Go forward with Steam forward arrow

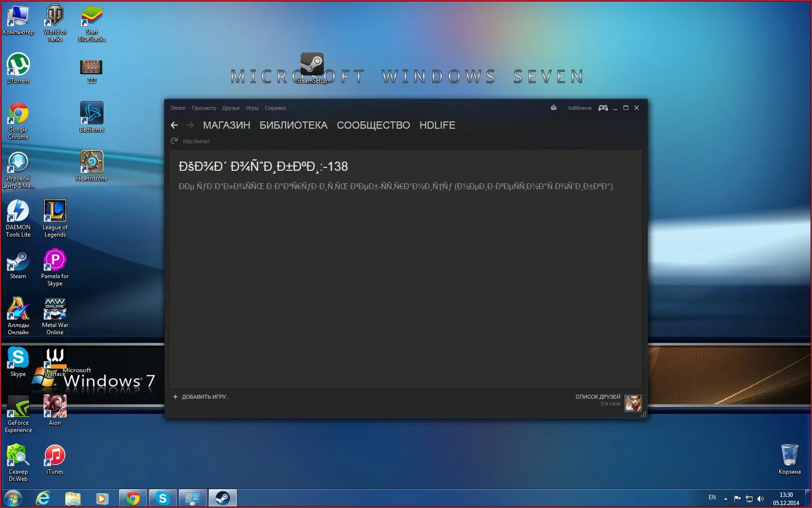tap(190, 125)
